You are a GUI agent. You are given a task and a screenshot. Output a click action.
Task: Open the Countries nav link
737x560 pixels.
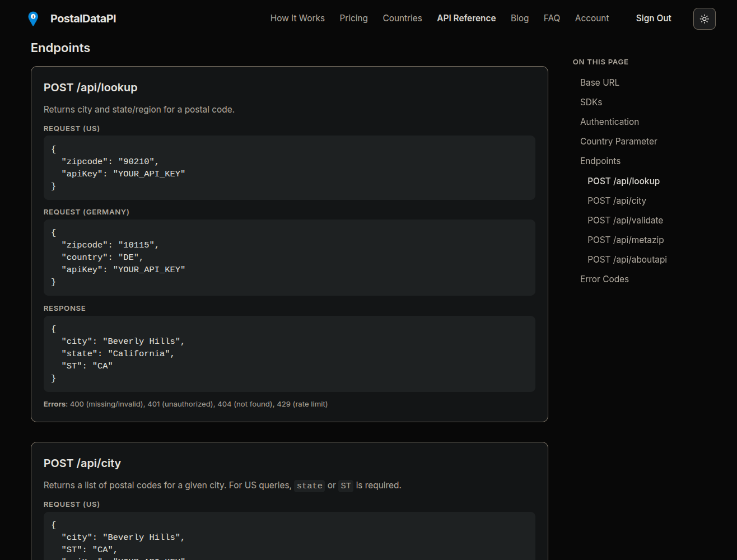tap(402, 18)
